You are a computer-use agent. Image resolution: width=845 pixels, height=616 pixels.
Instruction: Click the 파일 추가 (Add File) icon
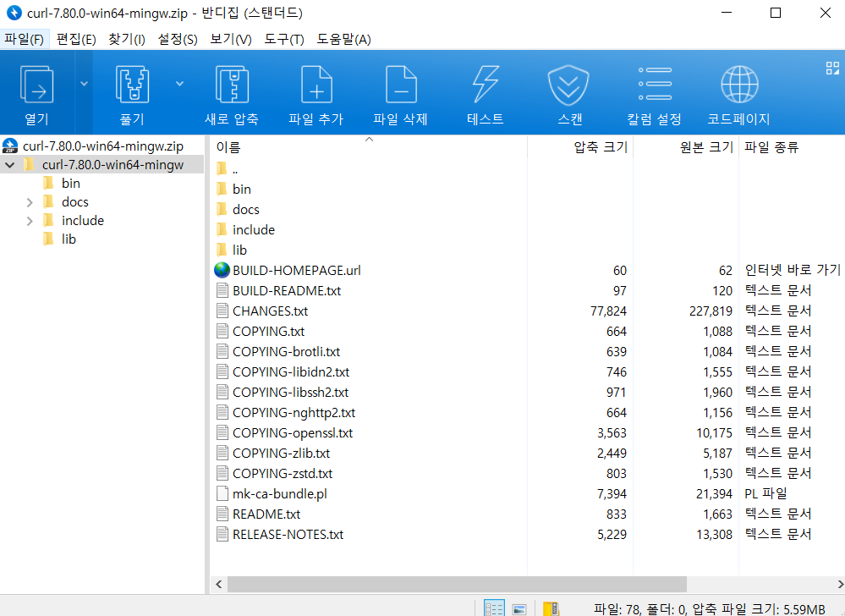coord(316,85)
